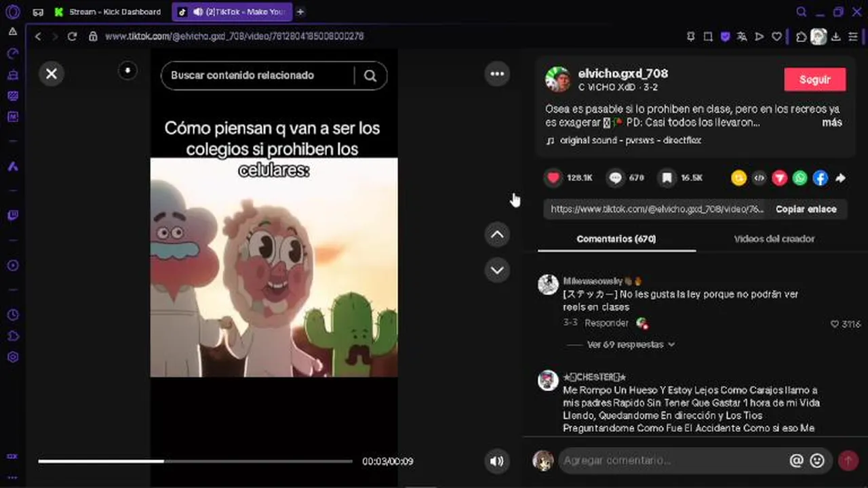Open comments via speech bubble icon
This screenshot has width=868, height=488.
pos(616,178)
